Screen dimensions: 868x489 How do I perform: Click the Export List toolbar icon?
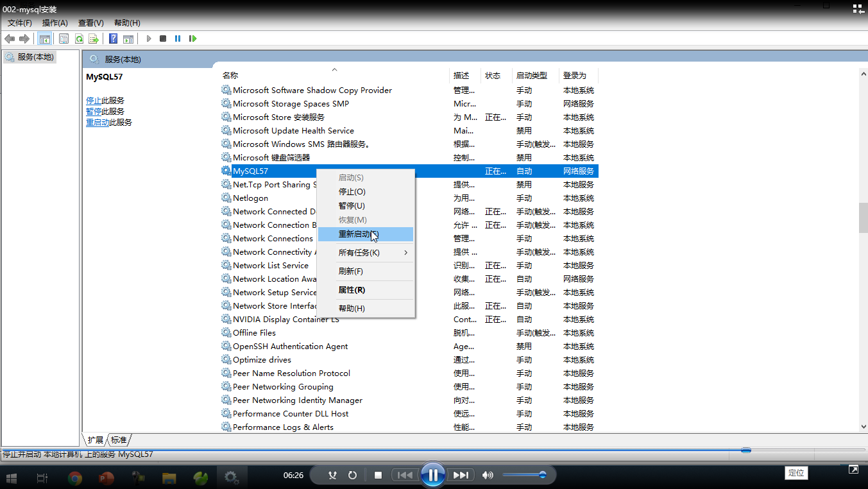[94, 39]
